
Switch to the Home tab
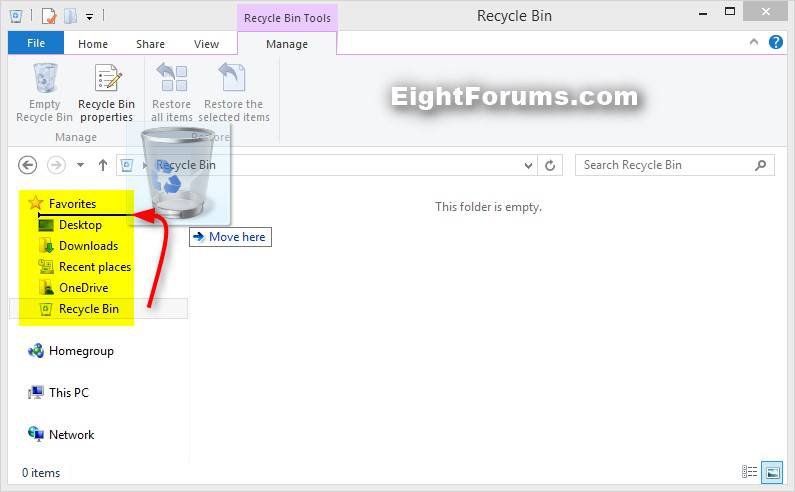click(93, 44)
